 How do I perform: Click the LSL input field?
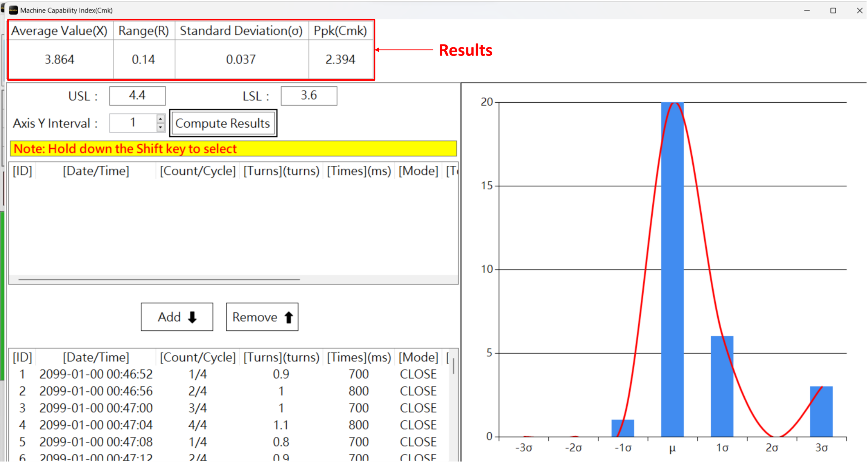coord(308,96)
